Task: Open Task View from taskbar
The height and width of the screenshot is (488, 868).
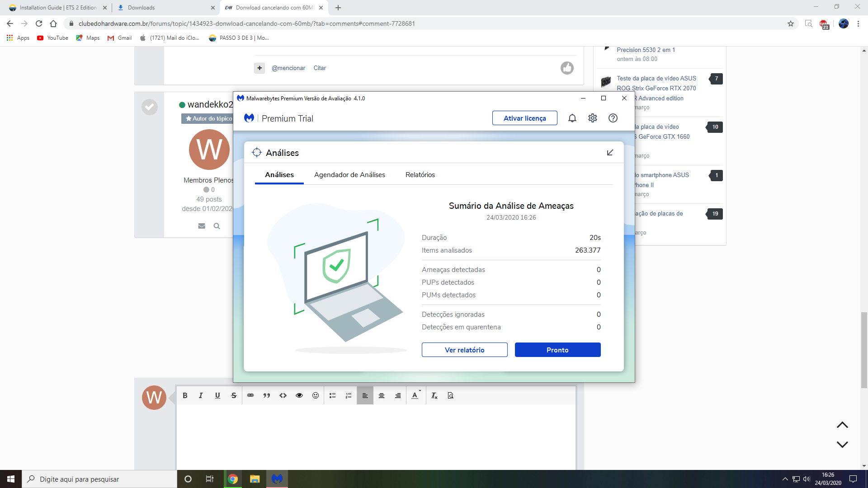Action: (x=209, y=479)
